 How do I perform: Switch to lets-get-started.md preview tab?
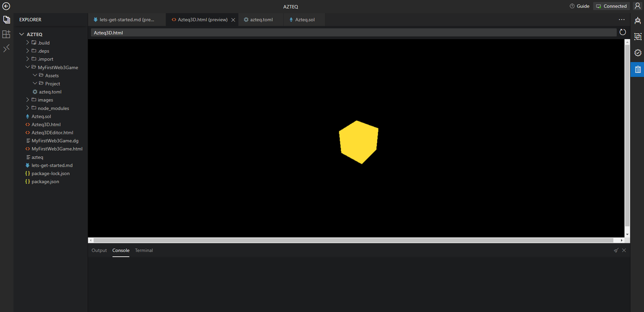point(127,20)
